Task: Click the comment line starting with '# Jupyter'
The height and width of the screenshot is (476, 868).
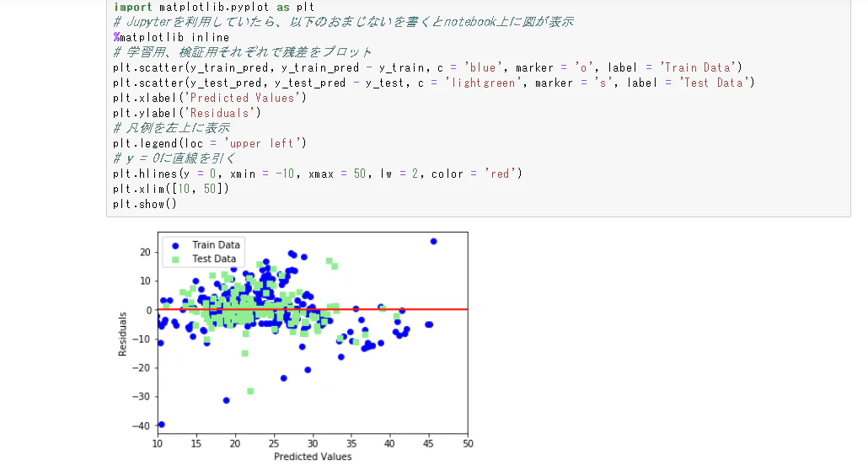Action: tap(343, 22)
